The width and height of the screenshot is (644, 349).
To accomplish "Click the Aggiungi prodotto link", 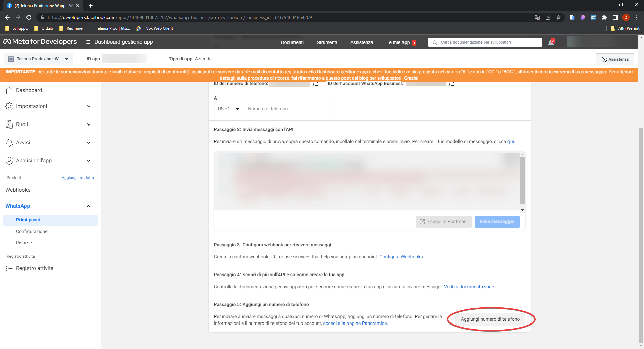I will tap(78, 178).
